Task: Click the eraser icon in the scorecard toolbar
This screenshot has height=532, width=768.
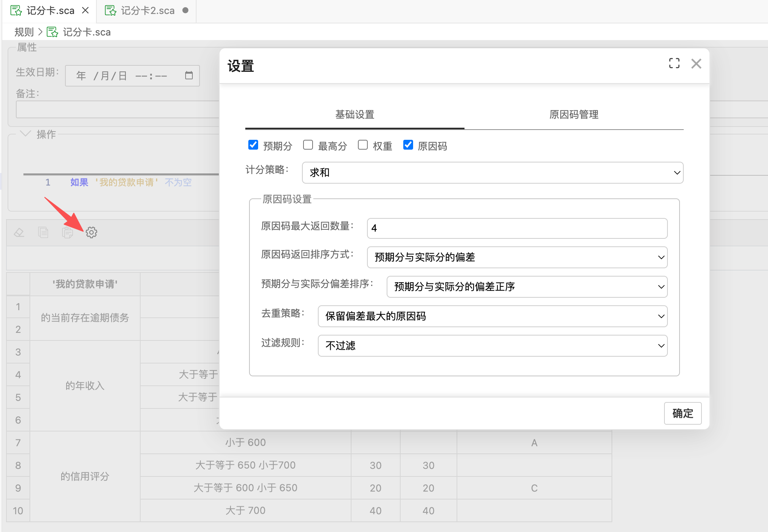Action: point(19,232)
